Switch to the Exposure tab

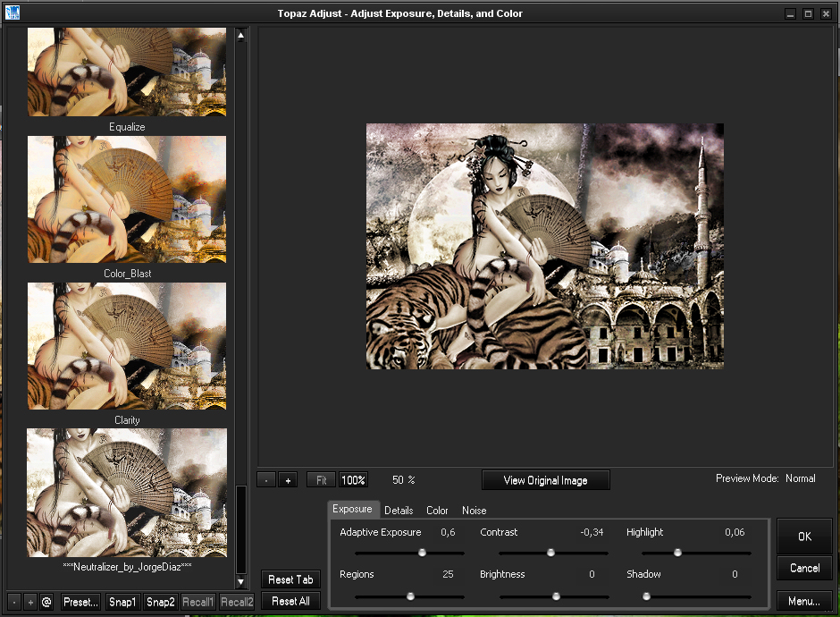[352, 509]
